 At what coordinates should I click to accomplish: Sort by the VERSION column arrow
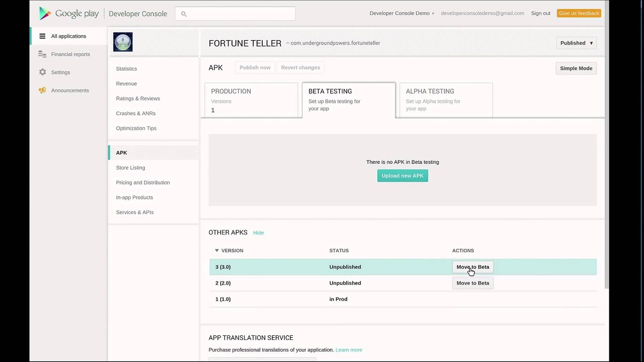(217, 250)
